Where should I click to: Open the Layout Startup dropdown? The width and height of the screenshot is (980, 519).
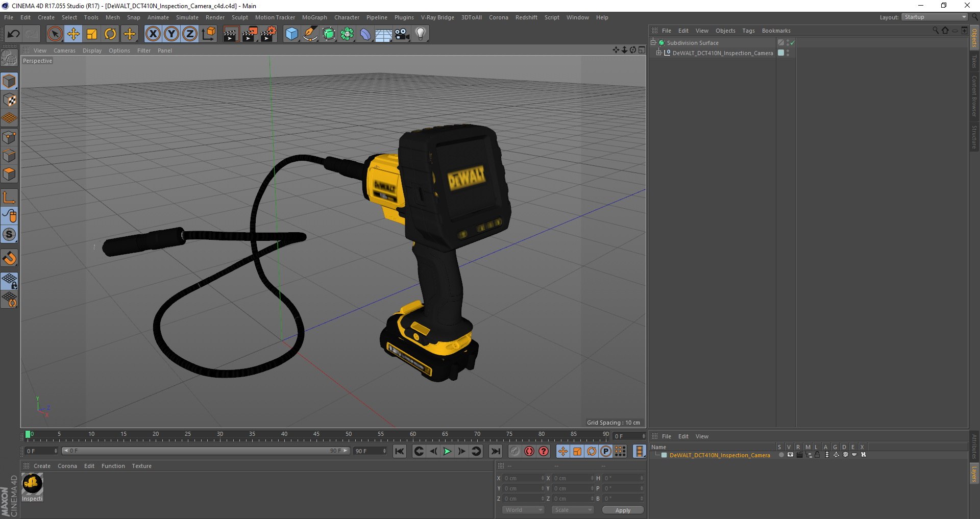(935, 17)
